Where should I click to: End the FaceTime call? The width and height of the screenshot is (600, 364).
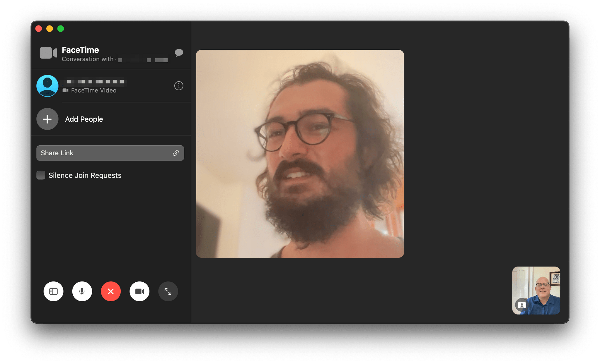(x=111, y=291)
